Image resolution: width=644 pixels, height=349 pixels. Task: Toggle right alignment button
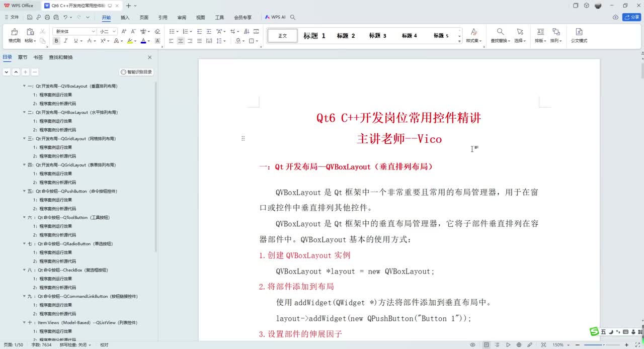190,41
